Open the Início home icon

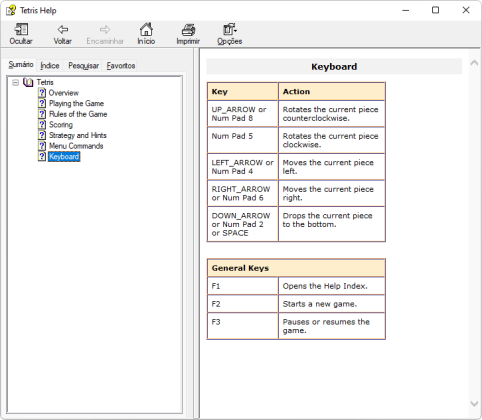tap(146, 29)
